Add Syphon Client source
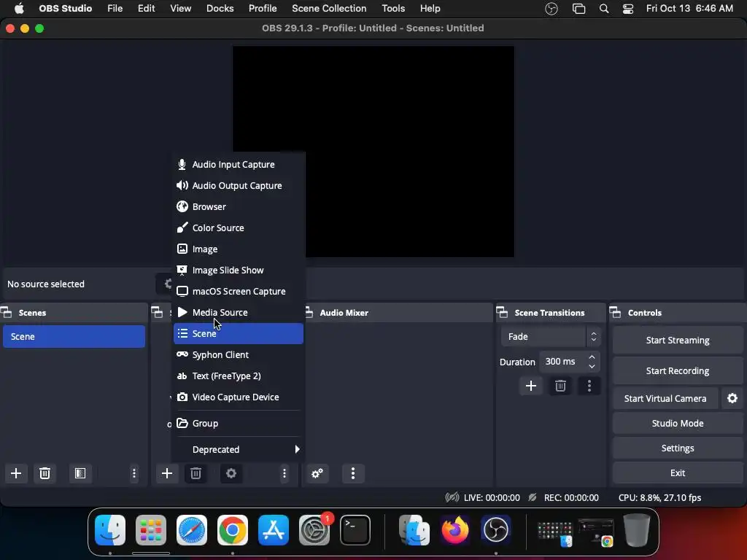The height and width of the screenshot is (560, 747). coord(239,355)
